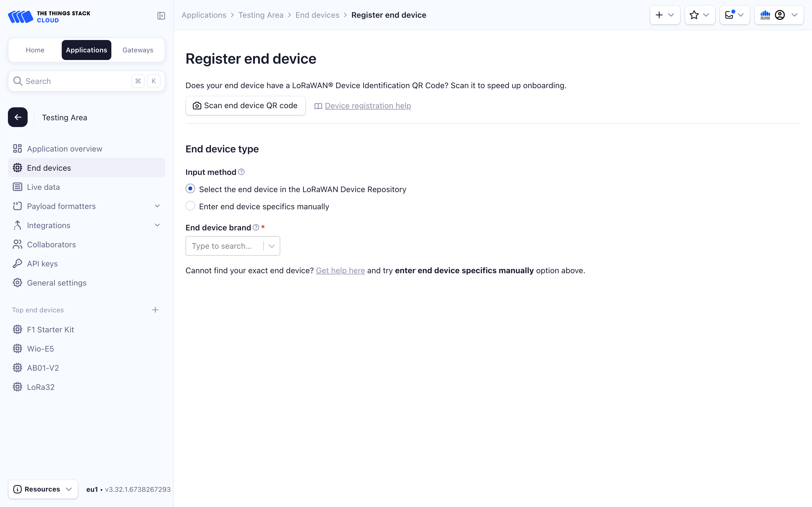This screenshot has height=507, width=812.
Task: Switch to the Home tab
Action: 35,50
